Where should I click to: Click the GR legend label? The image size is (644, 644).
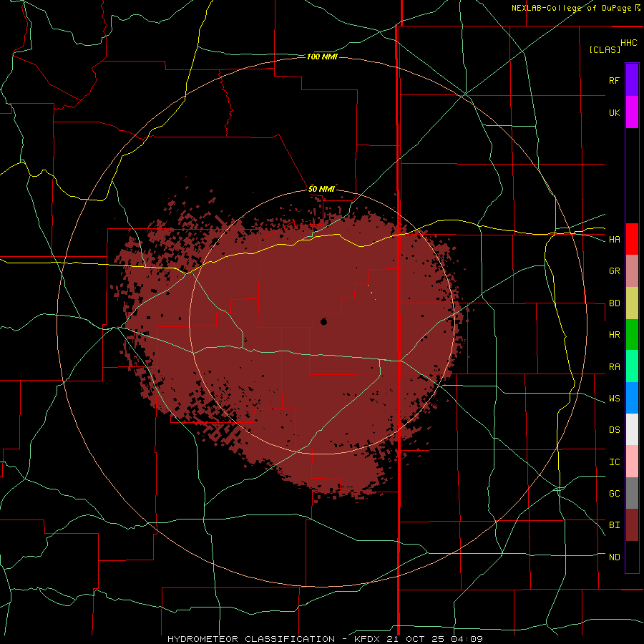(614, 271)
